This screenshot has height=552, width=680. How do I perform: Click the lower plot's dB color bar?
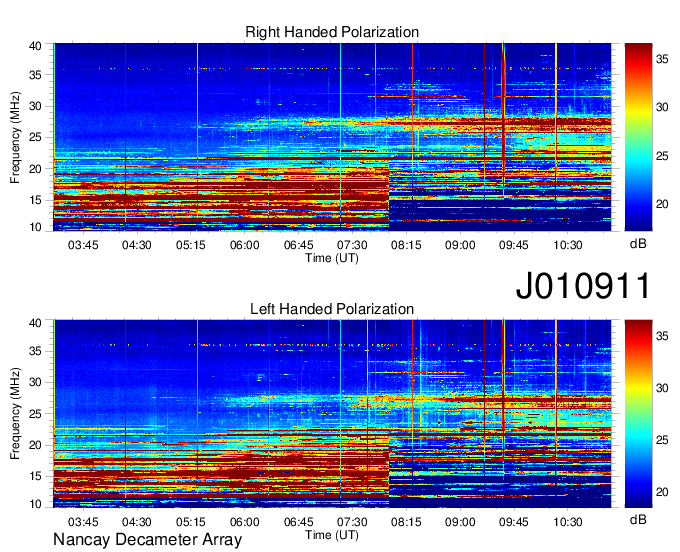coord(638,414)
